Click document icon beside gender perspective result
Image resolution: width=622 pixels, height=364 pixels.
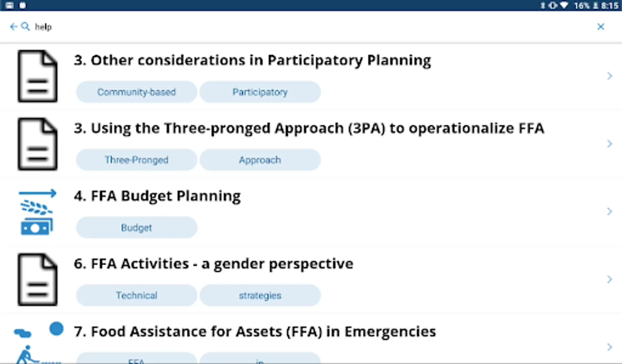tap(37, 279)
